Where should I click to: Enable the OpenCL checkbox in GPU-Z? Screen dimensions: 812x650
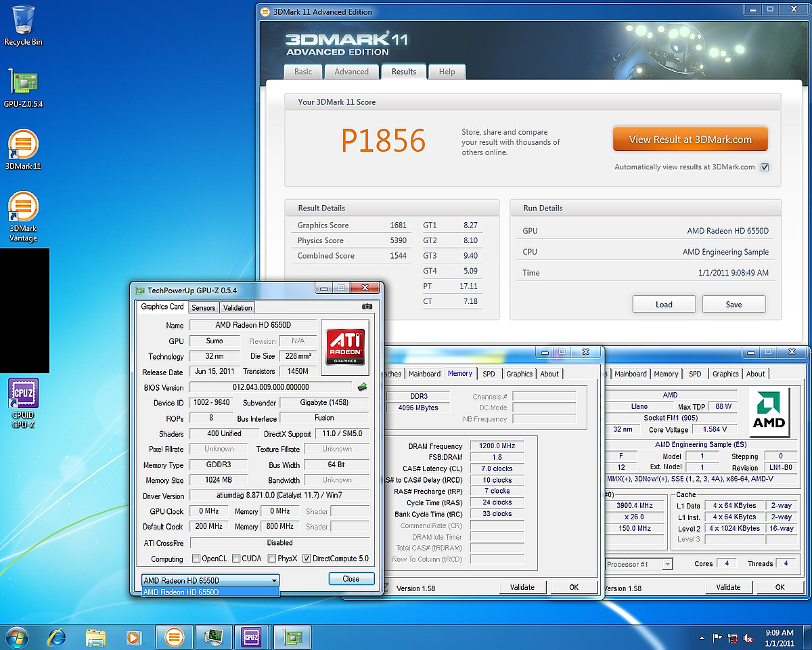(x=196, y=559)
